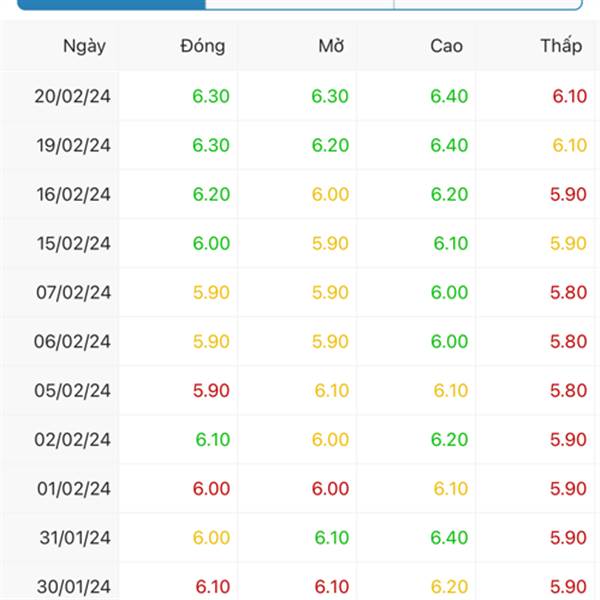Image resolution: width=600 pixels, height=600 pixels.
Task: Click the 16/02/24 date cell
Action: coord(73,195)
